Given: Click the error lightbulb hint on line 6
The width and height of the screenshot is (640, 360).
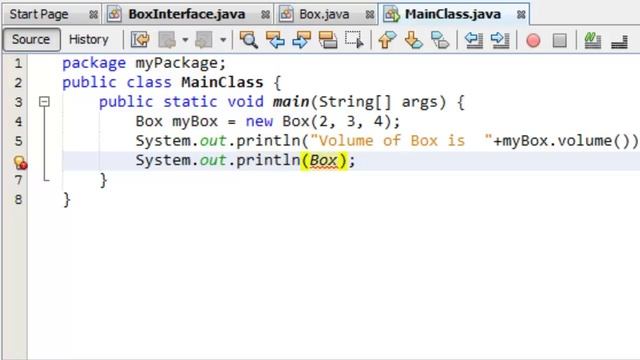Looking at the screenshot, I should tap(20, 162).
